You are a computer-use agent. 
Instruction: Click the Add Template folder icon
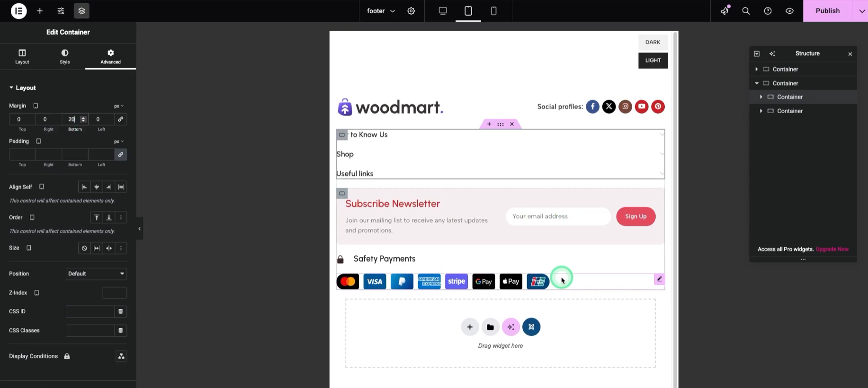coord(490,327)
